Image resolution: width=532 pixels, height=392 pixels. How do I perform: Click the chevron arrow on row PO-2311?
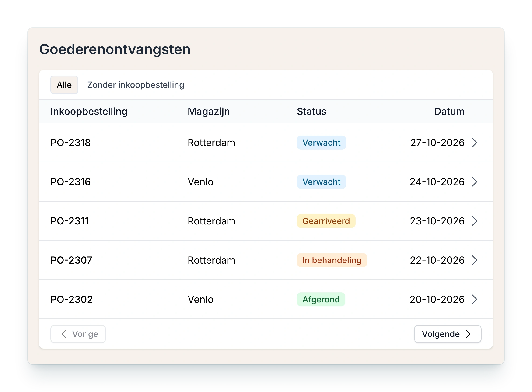point(474,221)
